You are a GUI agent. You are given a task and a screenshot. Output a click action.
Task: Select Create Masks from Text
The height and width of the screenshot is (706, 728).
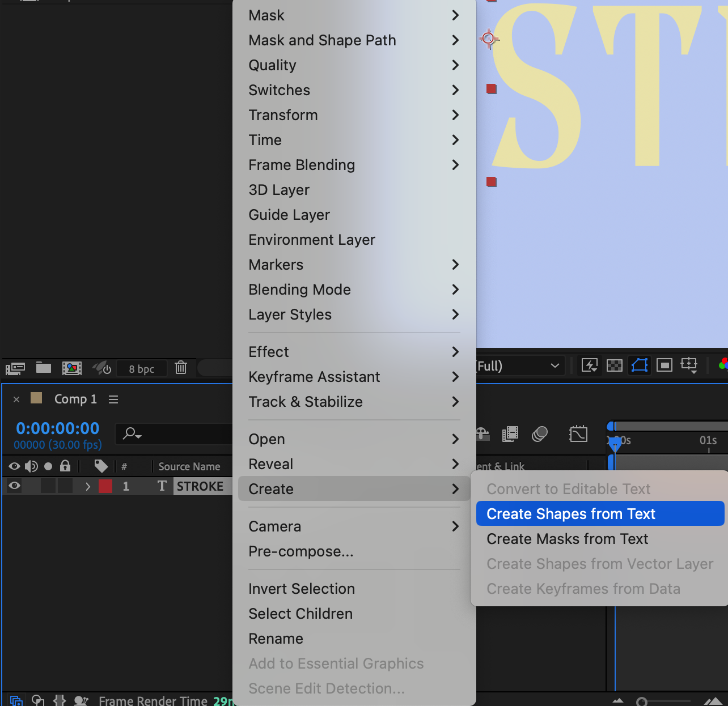pyautogui.click(x=568, y=539)
